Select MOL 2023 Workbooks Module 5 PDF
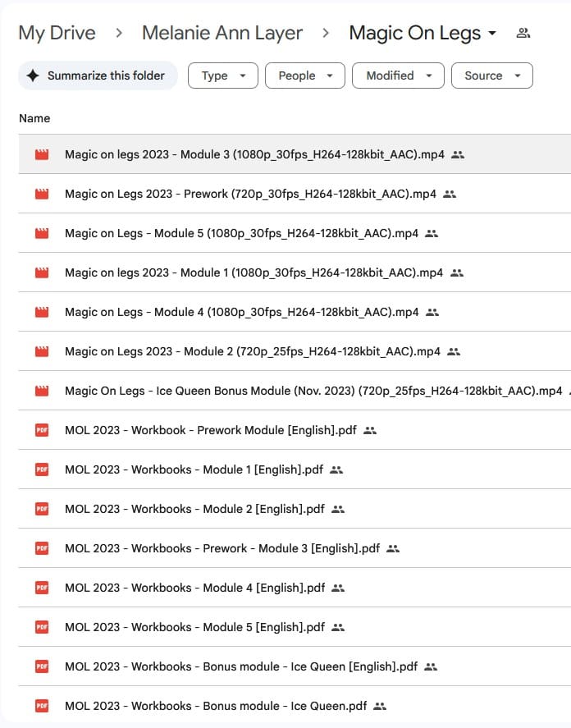 pyautogui.click(x=194, y=627)
